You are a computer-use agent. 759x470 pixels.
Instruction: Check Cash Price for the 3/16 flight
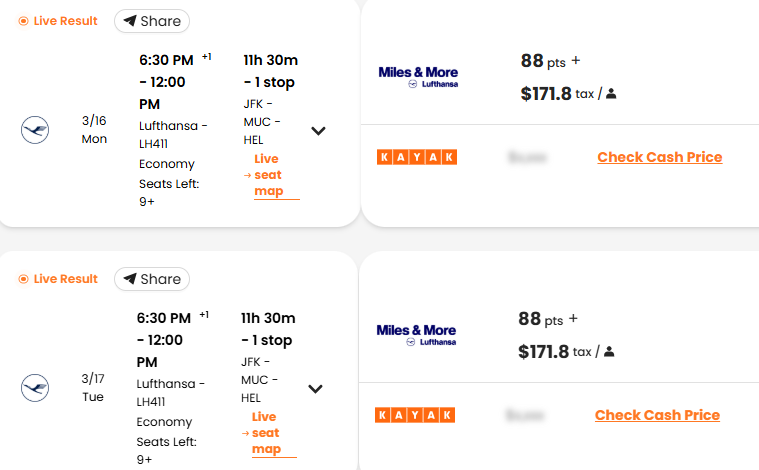pos(659,157)
